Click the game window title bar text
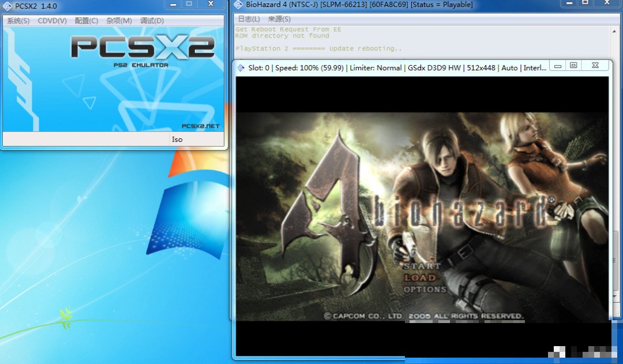 (x=397, y=68)
